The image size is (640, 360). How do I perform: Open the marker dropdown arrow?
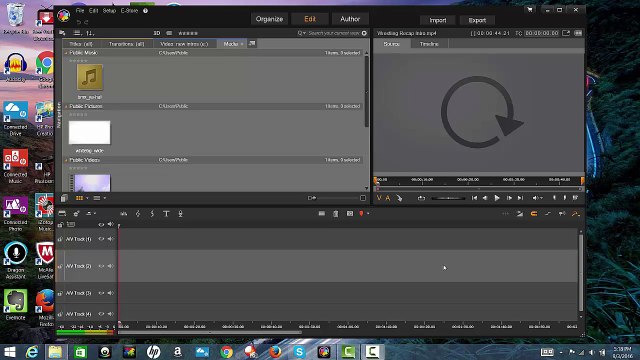point(368,213)
